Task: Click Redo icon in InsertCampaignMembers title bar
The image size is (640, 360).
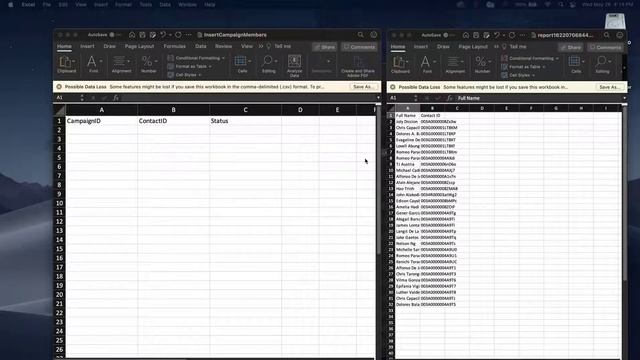Action: tap(178, 35)
